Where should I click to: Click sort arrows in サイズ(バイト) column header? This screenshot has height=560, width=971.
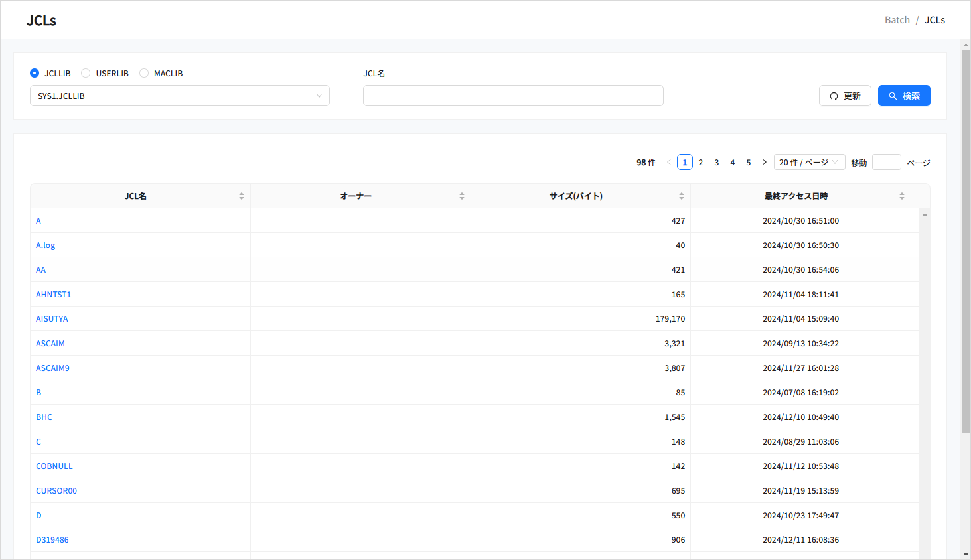pyautogui.click(x=681, y=196)
